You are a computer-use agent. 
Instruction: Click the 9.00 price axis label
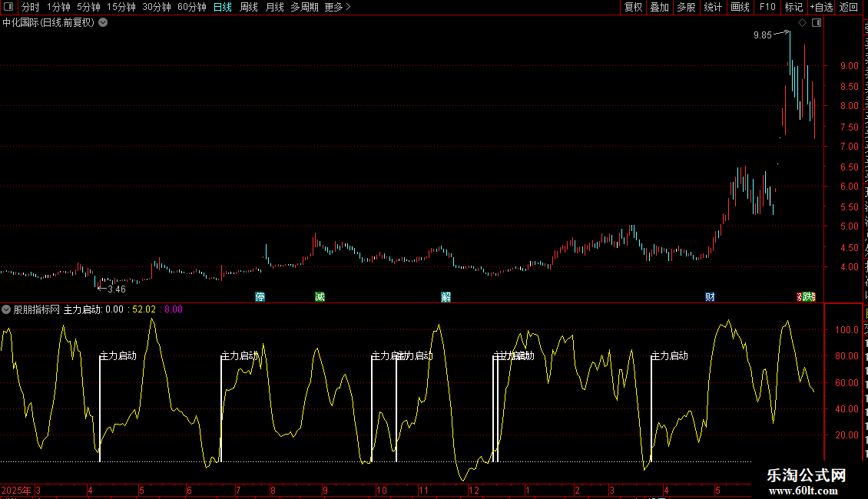point(849,66)
